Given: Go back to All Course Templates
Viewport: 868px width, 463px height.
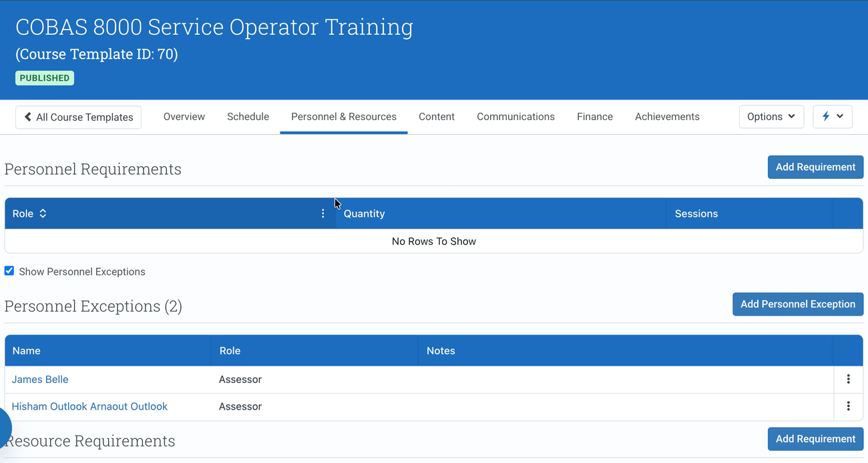Looking at the screenshot, I should 79,117.
